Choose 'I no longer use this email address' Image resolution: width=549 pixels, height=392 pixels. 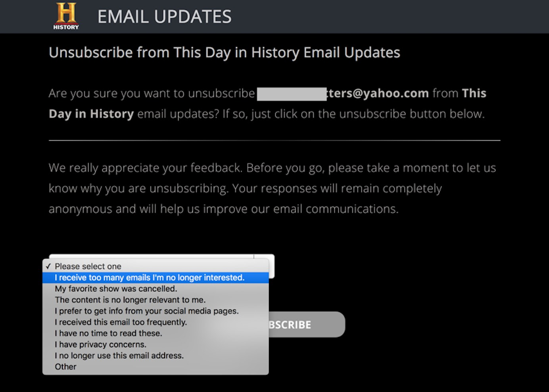[x=119, y=356]
